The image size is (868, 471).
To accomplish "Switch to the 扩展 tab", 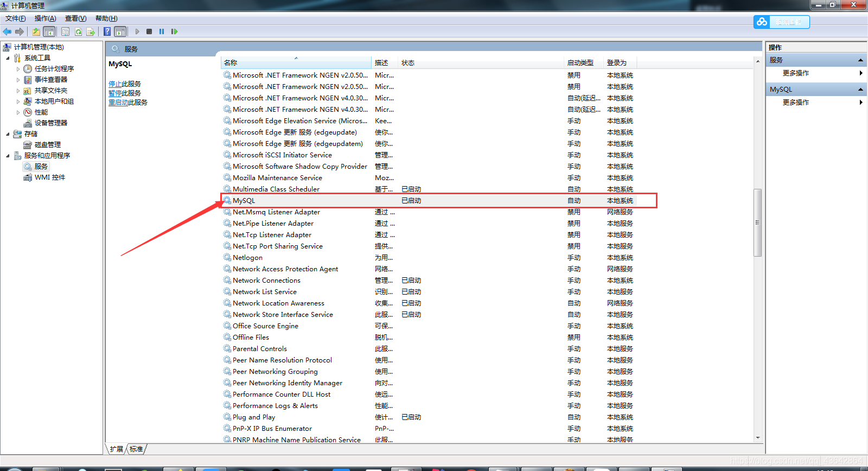I will point(117,449).
